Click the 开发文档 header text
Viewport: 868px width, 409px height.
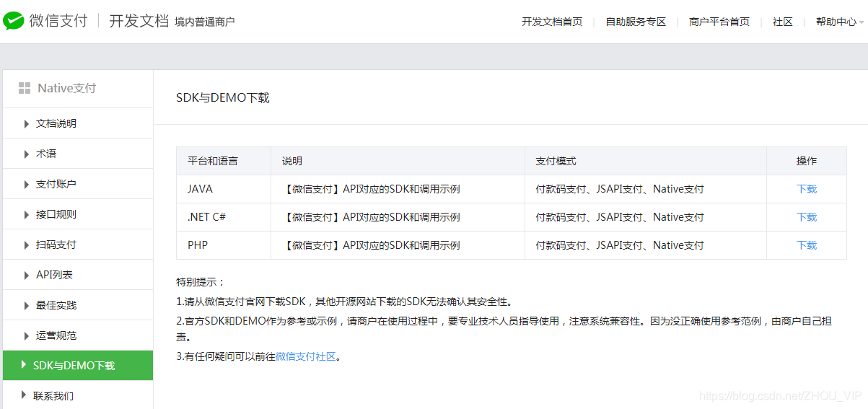tap(139, 21)
